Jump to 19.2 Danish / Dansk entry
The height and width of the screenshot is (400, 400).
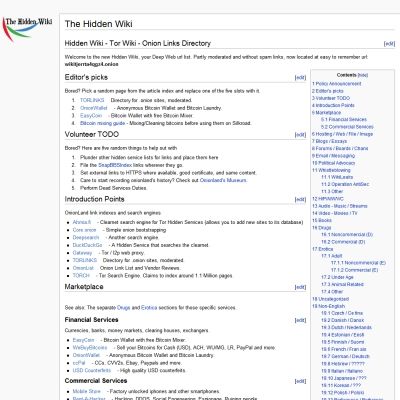(343, 320)
